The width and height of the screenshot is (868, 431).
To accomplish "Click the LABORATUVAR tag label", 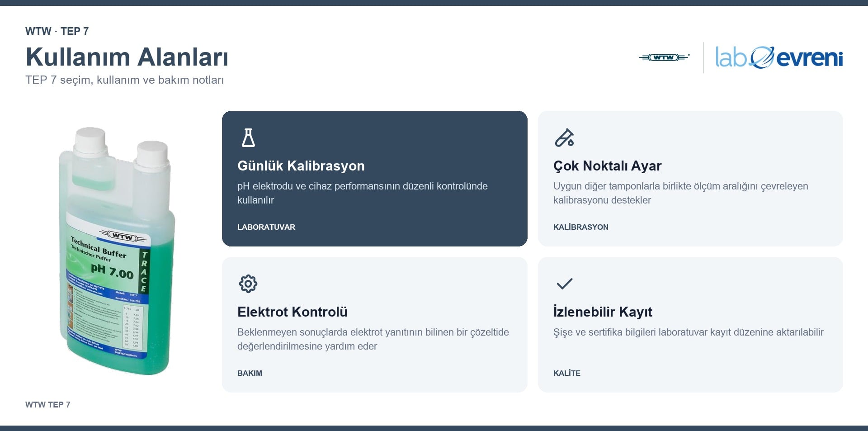I will [266, 227].
